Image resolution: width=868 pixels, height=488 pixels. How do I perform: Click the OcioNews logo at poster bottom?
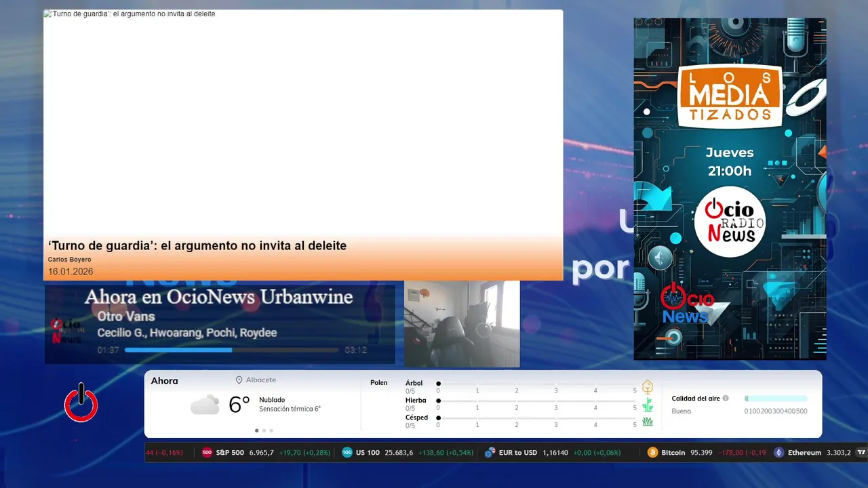tap(686, 304)
